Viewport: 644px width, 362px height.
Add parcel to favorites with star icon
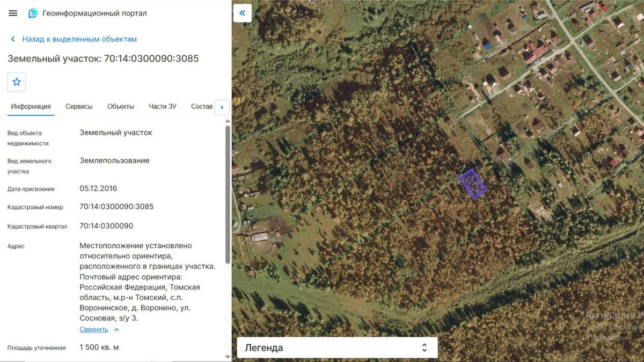click(17, 82)
